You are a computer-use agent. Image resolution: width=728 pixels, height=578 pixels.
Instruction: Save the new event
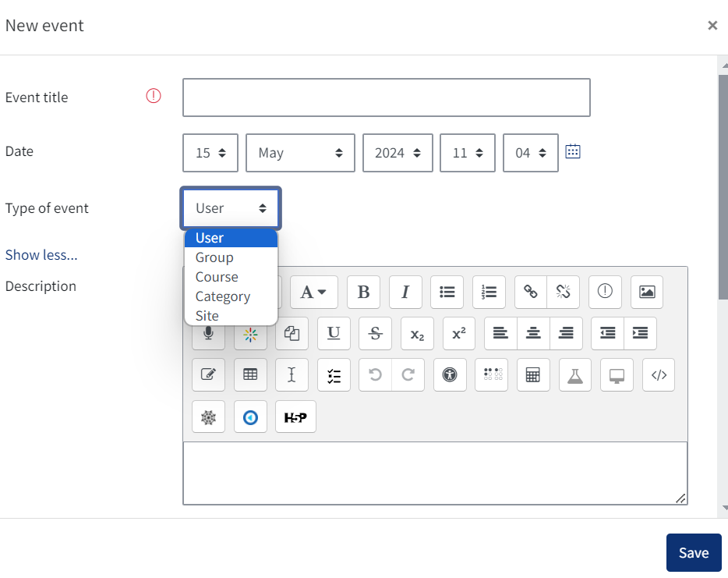point(694,552)
